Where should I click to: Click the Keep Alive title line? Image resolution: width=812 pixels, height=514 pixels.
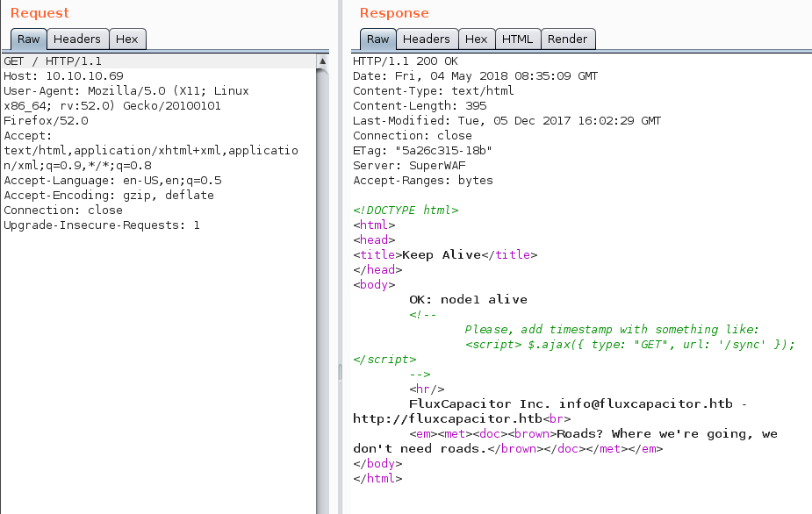point(445,255)
